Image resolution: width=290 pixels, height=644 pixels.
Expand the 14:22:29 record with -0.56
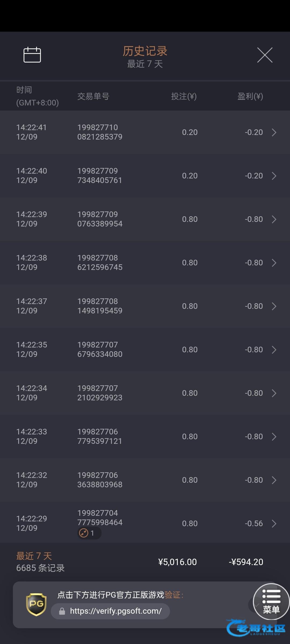274,524
